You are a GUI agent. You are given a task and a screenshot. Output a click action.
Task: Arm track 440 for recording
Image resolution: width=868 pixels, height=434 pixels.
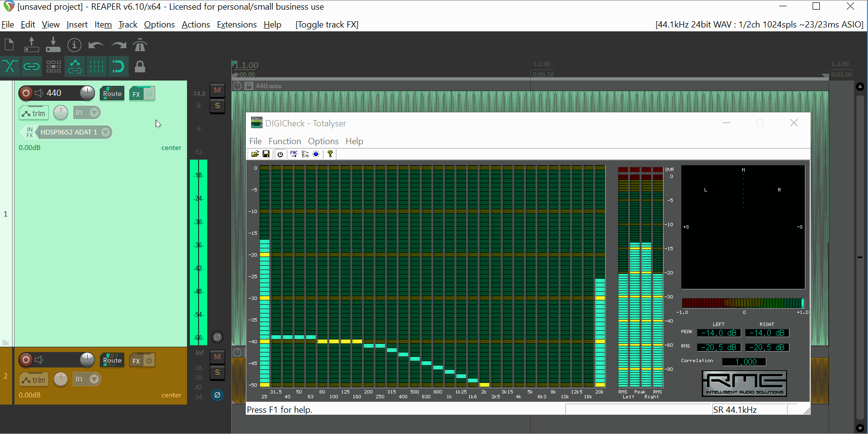tap(26, 93)
